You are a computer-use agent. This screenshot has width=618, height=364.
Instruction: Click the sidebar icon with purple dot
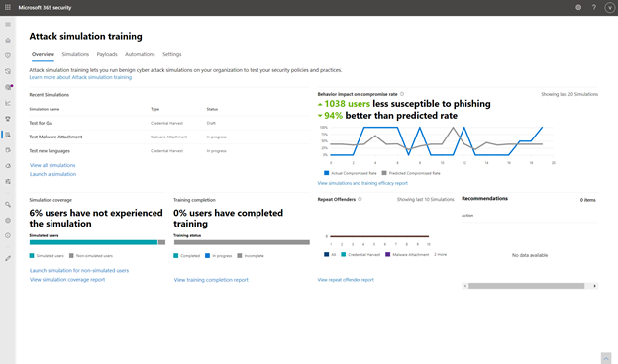[x=8, y=87]
